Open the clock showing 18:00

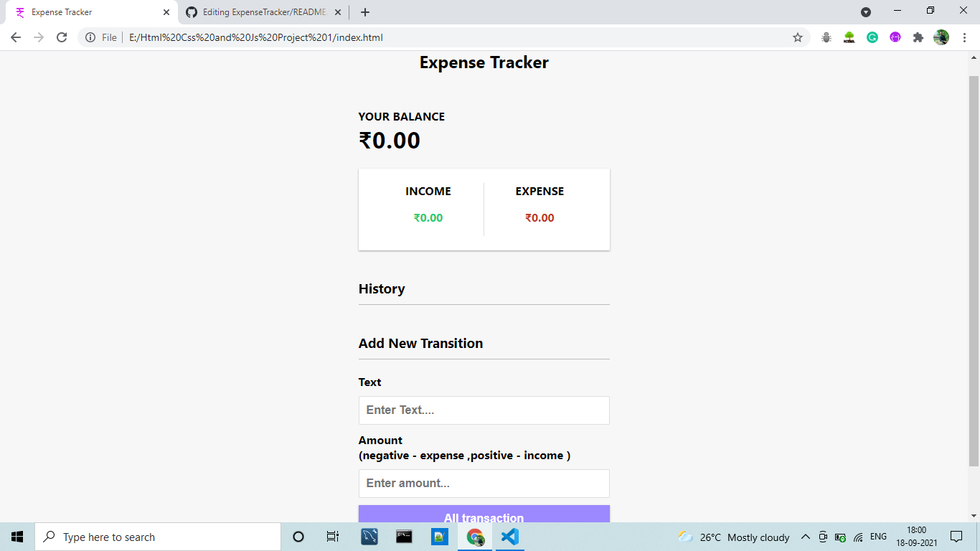916,537
